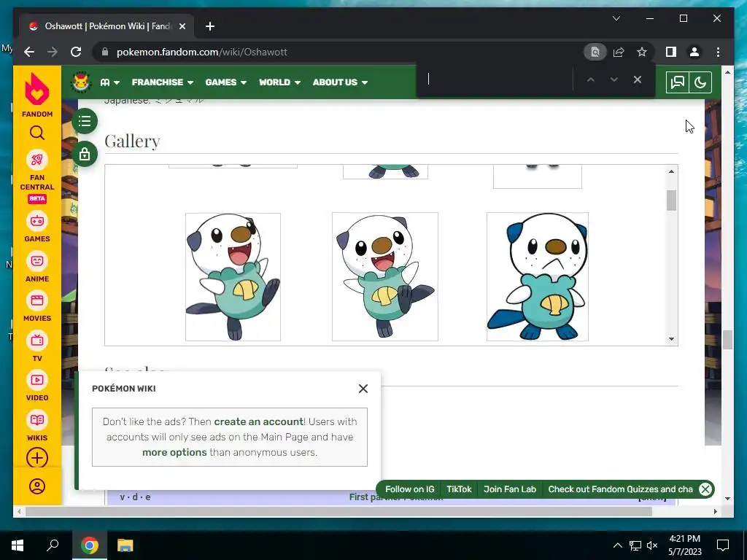Click the Pokémon Wiki Pikachu logo
This screenshot has width=747, height=560.
[81, 82]
